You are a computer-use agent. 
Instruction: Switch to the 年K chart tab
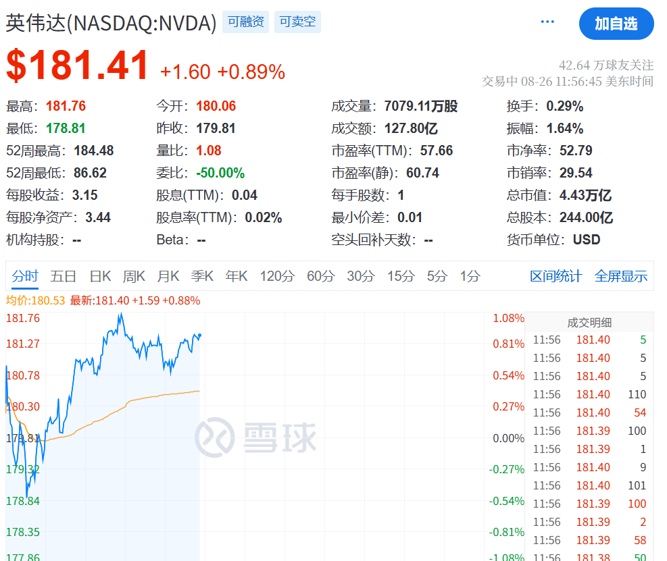(236, 276)
